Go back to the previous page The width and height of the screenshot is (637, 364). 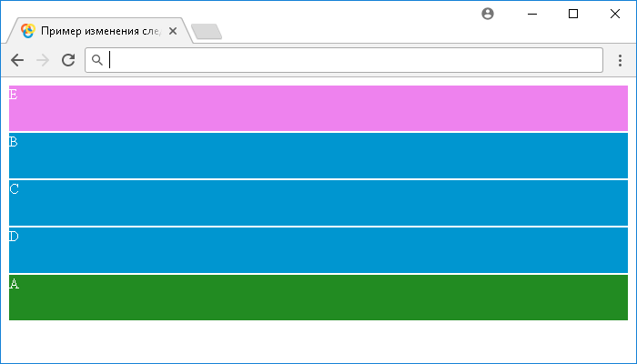(x=17, y=60)
